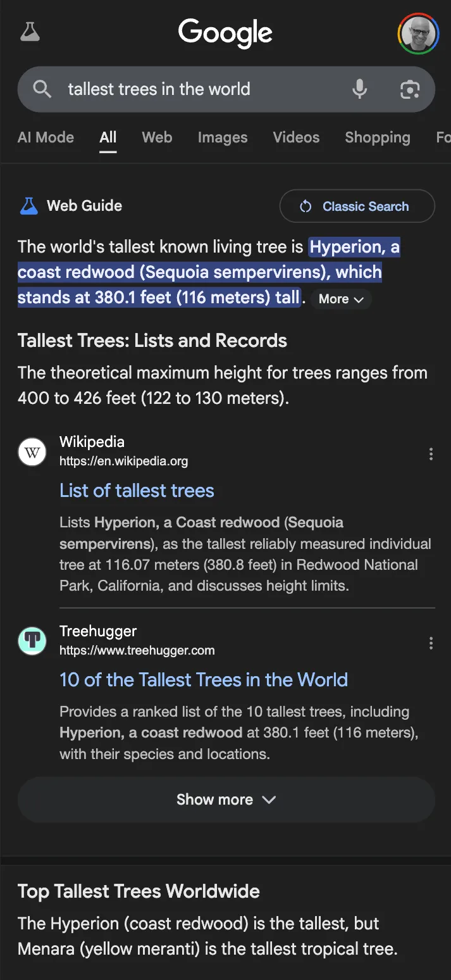Switch to Classic Search

click(357, 206)
